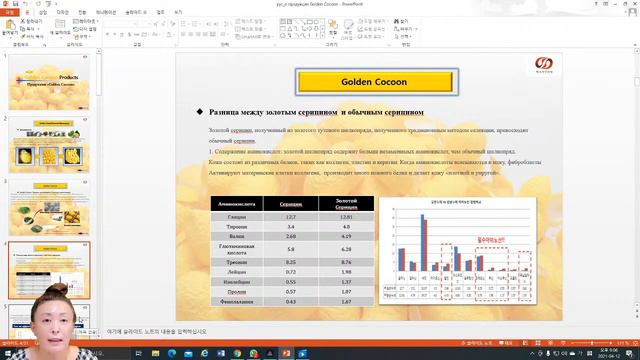Image resolution: width=640 pixels, height=360 pixels.
Task: Open the Select (선택) dropdown in editing group
Action: [x=403, y=37]
